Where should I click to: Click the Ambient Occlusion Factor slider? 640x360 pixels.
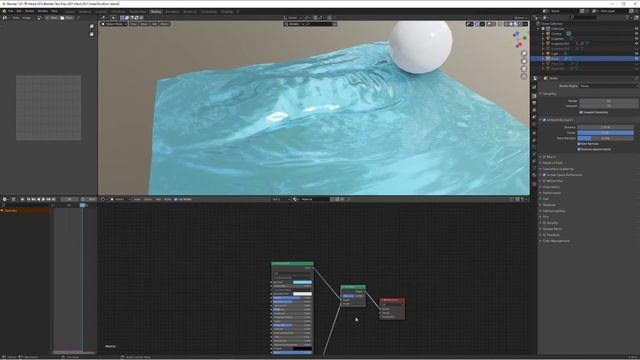pos(606,133)
